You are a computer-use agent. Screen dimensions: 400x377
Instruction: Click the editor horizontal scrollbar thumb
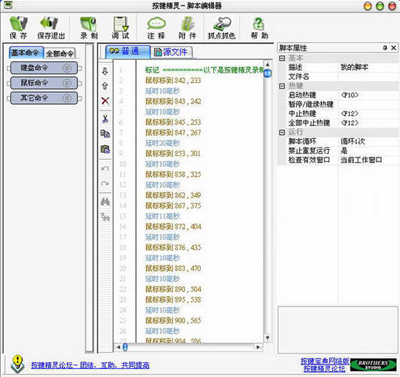pos(125,347)
